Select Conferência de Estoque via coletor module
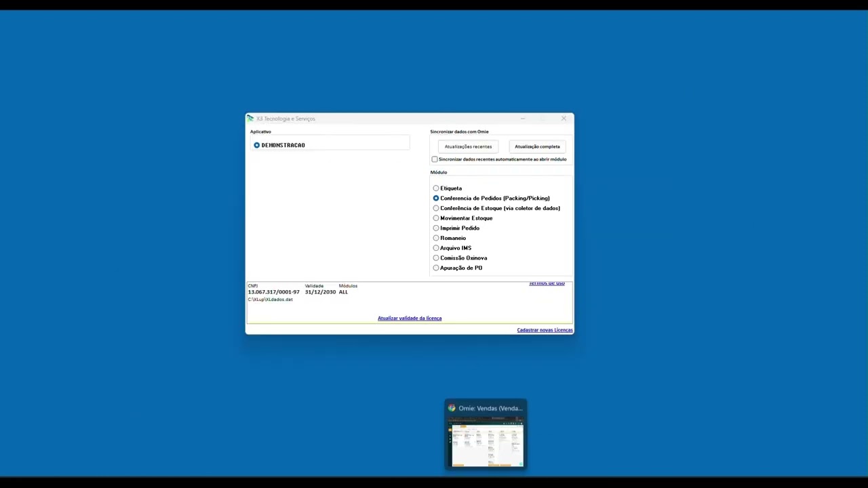This screenshot has height=488, width=868. pos(436,208)
